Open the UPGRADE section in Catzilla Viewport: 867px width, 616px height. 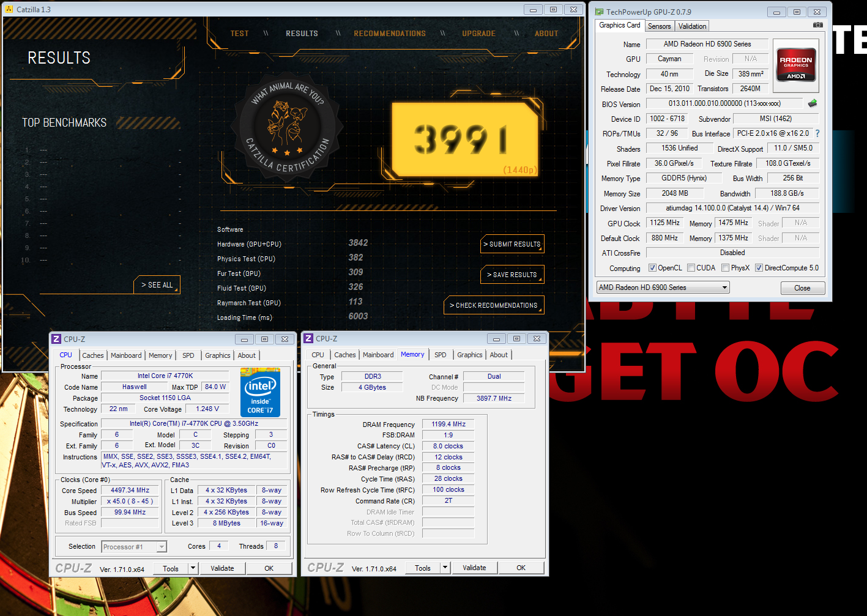pyautogui.click(x=478, y=34)
